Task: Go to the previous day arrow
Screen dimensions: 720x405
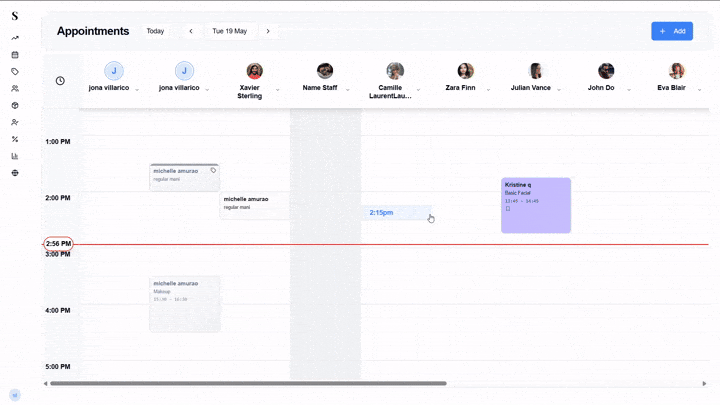Action: click(191, 31)
